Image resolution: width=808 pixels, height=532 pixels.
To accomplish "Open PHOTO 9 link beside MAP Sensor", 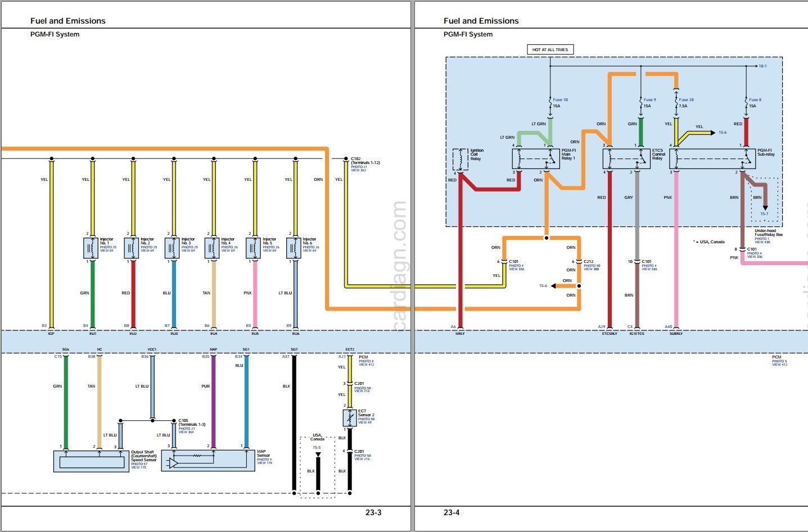I will point(264,460).
